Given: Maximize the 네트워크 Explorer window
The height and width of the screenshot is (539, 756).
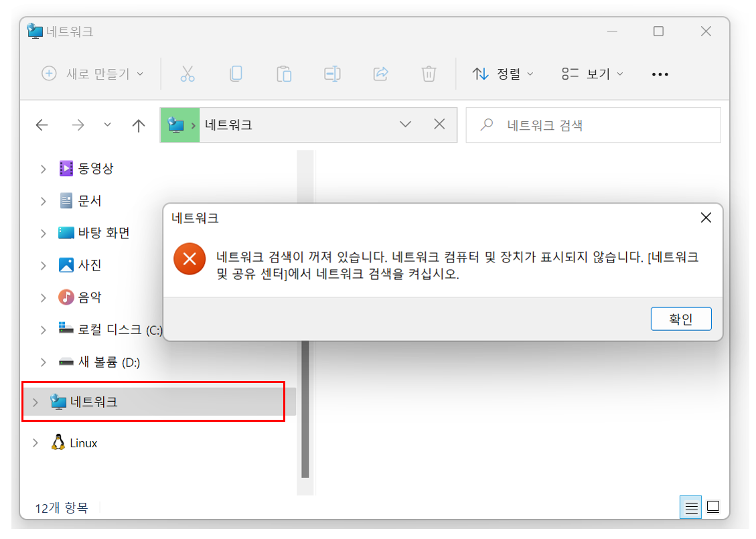Looking at the screenshot, I should pyautogui.click(x=659, y=31).
